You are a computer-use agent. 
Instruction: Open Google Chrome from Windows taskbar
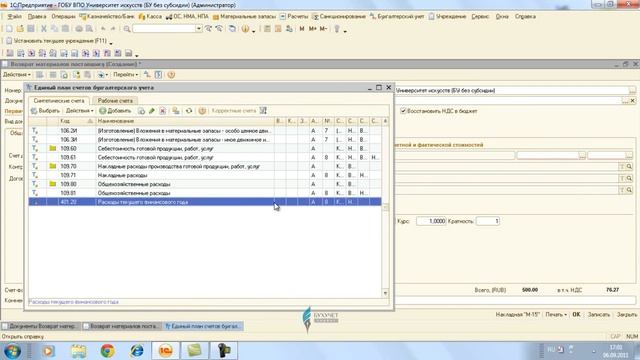point(107,351)
